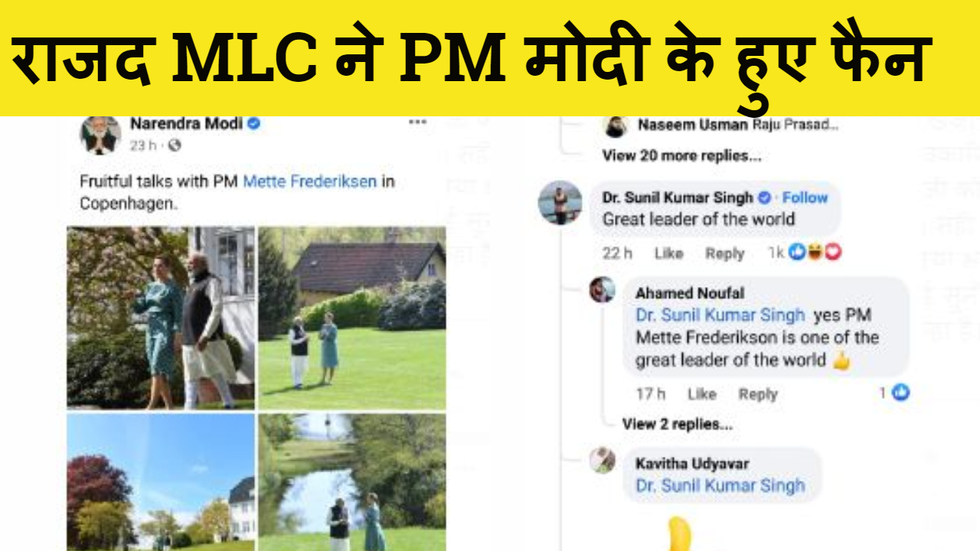980x551 pixels.
Task: Open the Mette Frederiksen tagged link
Action: (x=309, y=182)
